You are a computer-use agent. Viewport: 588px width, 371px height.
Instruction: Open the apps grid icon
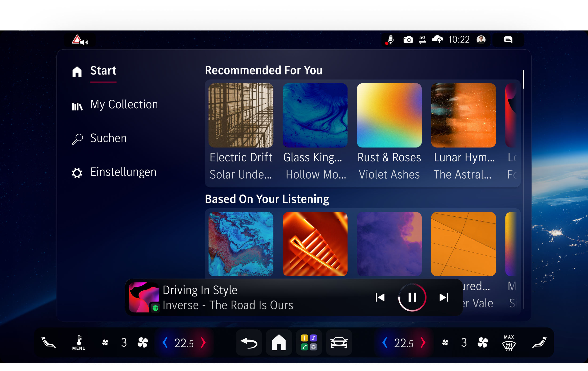(x=309, y=342)
